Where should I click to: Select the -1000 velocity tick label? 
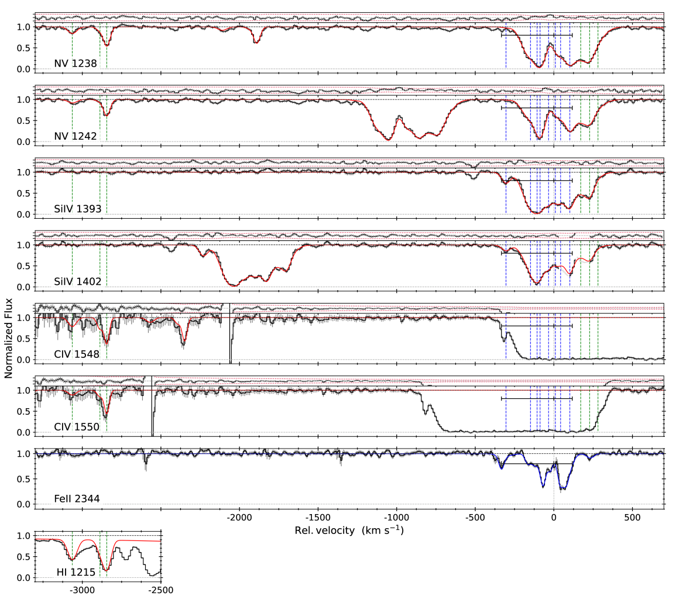pyautogui.click(x=396, y=518)
